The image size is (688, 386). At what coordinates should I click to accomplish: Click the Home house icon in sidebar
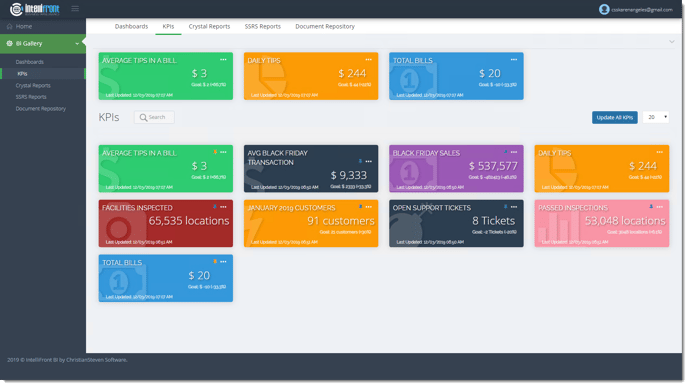tap(10, 26)
